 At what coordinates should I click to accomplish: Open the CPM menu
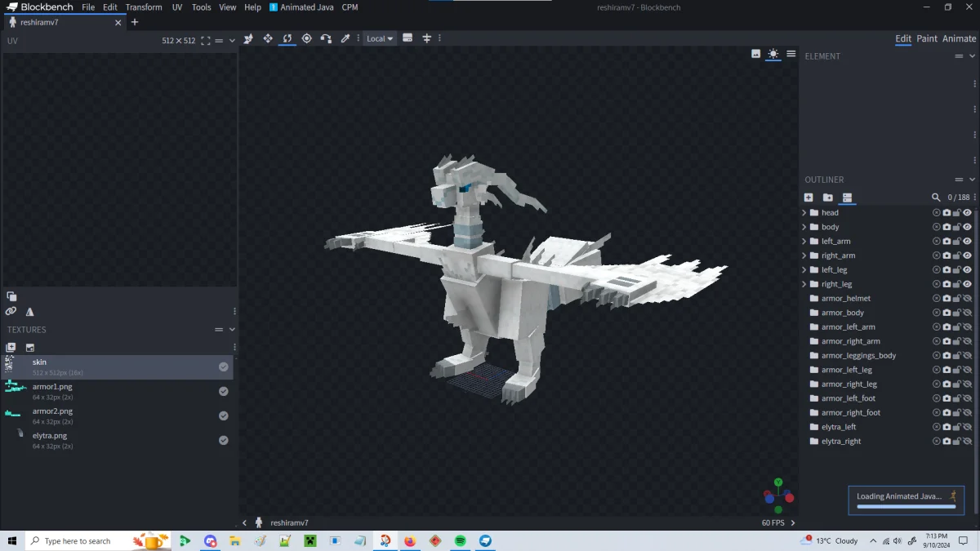point(350,7)
